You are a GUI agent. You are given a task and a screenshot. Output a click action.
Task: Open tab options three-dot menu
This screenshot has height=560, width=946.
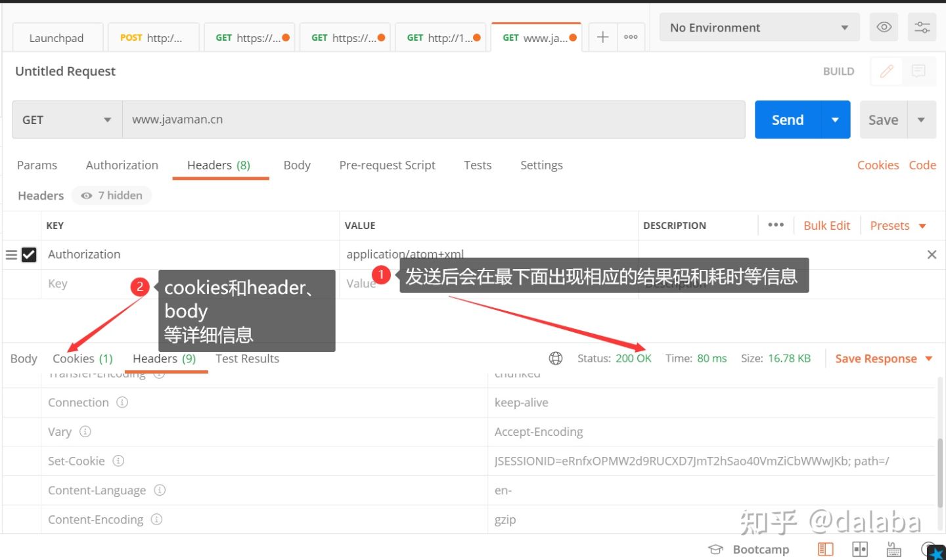click(631, 37)
